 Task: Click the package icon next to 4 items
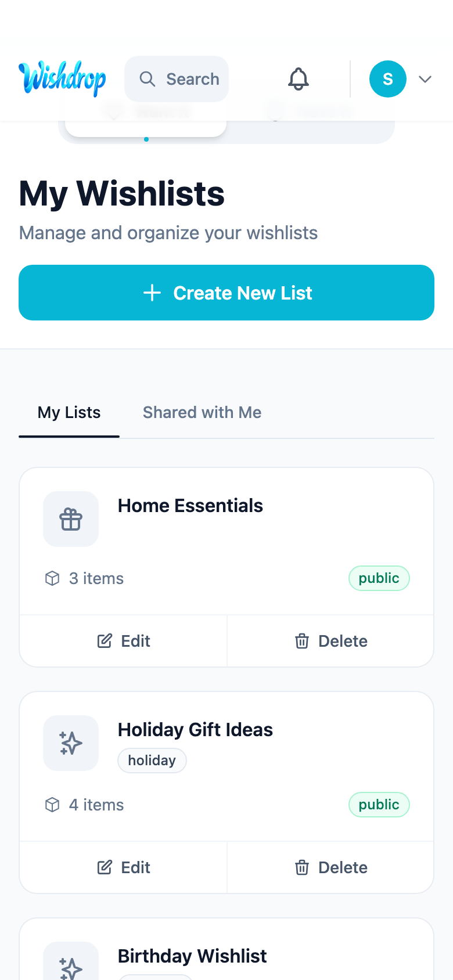coord(52,805)
